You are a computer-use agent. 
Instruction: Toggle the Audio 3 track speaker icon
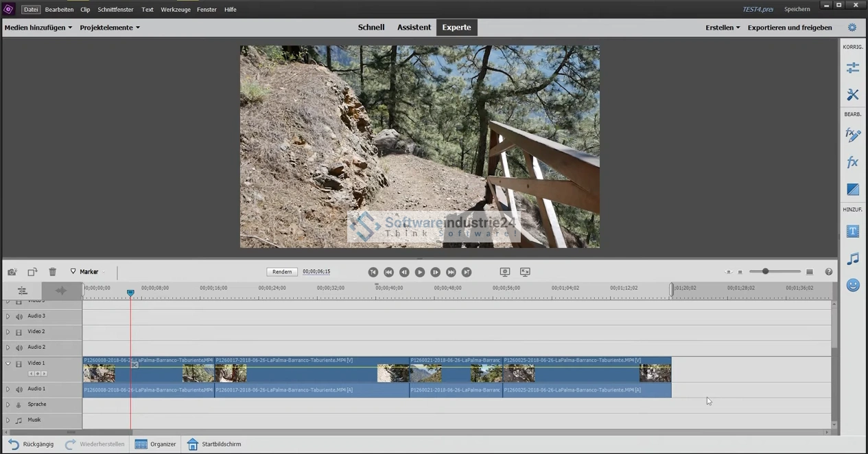tap(19, 317)
